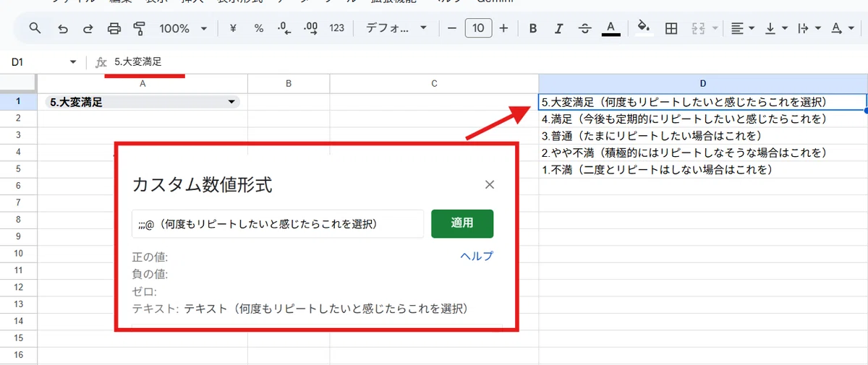The width and height of the screenshot is (868, 365).
Task: Select column C header
Action: pyautogui.click(x=434, y=84)
